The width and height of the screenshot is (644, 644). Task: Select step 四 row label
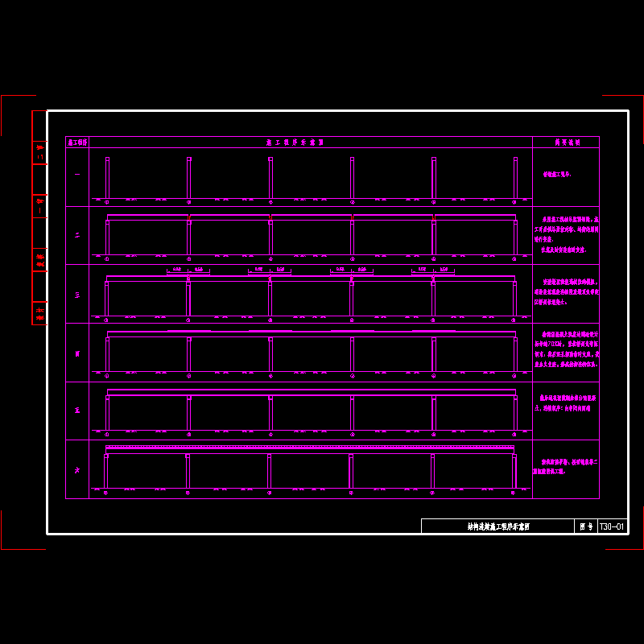pos(77,353)
